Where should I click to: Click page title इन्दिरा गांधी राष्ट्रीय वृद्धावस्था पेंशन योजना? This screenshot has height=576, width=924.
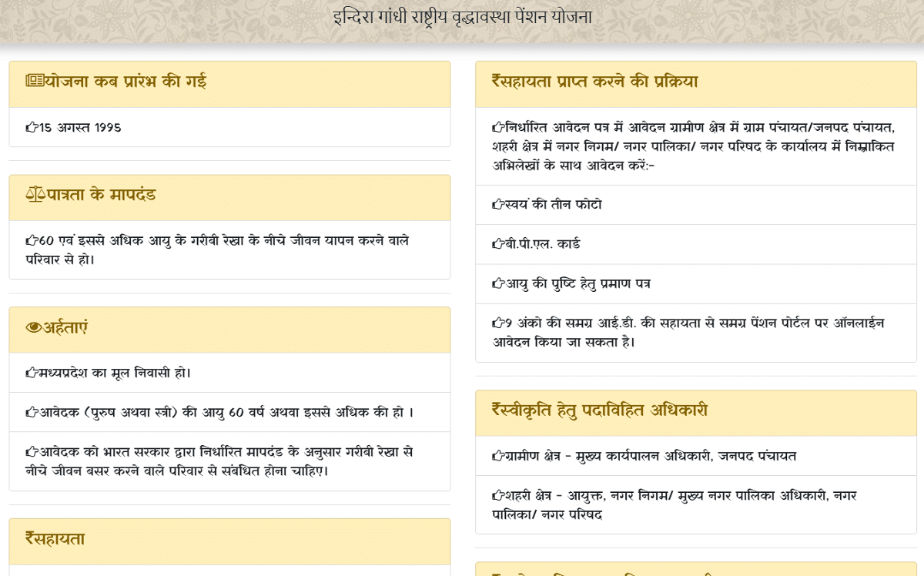tap(462, 17)
